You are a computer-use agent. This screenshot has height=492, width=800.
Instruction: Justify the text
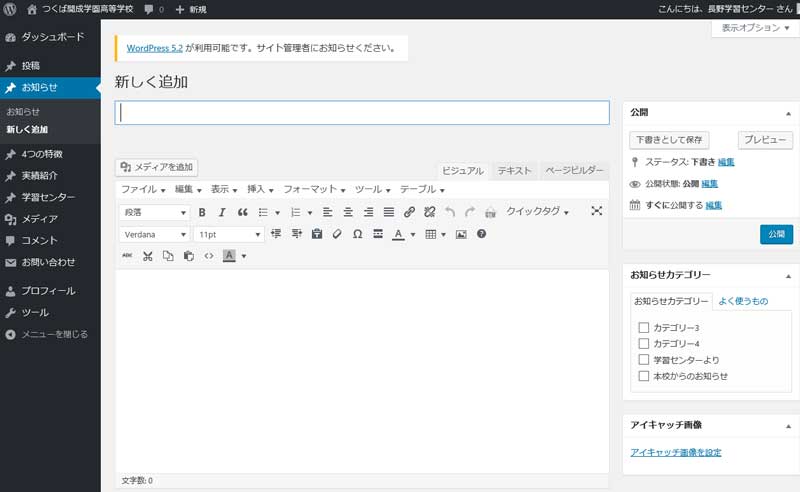point(389,212)
